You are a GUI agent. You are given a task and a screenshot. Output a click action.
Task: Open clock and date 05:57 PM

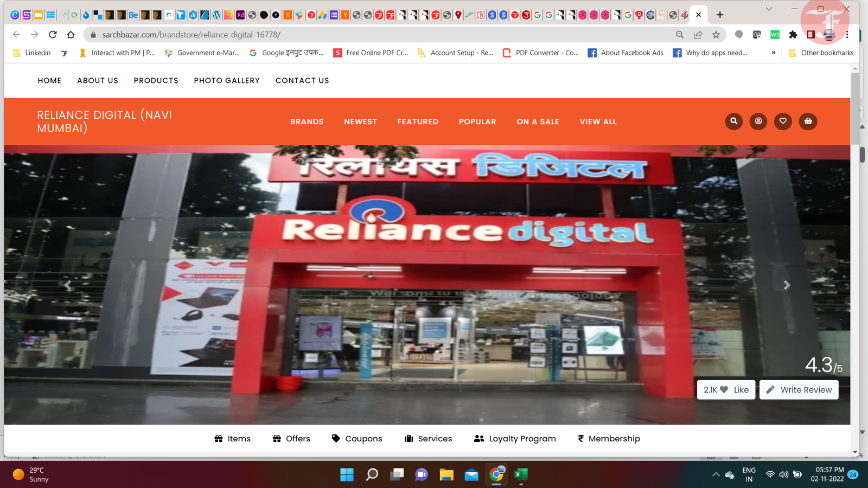(x=827, y=474)
